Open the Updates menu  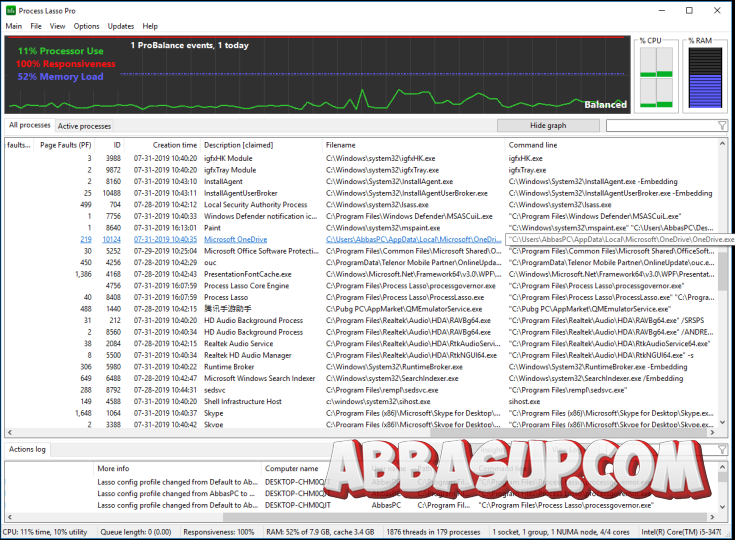121,26
